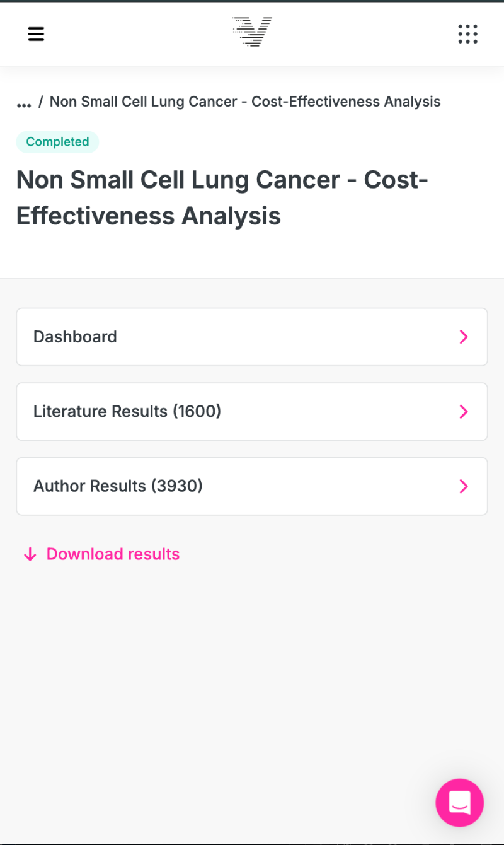Open the apps grid launcher
Viewport: 504px width, 845px height.
tap(467, 34)
